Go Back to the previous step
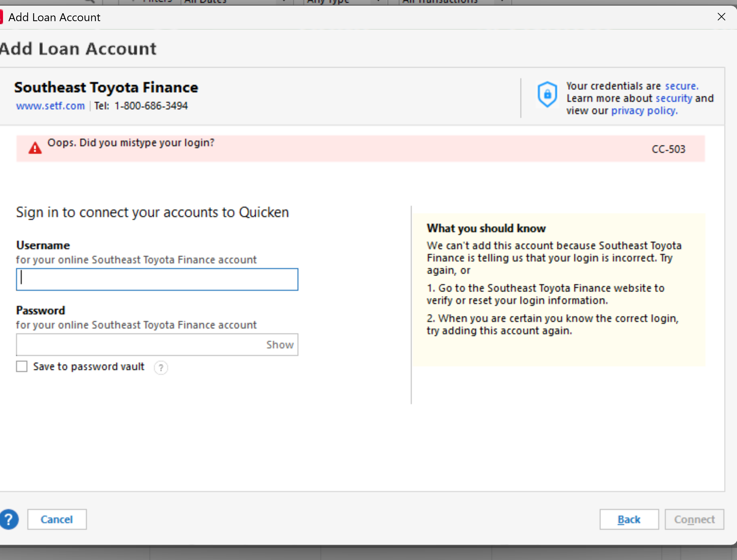737x560 pixels. point(629,520)
